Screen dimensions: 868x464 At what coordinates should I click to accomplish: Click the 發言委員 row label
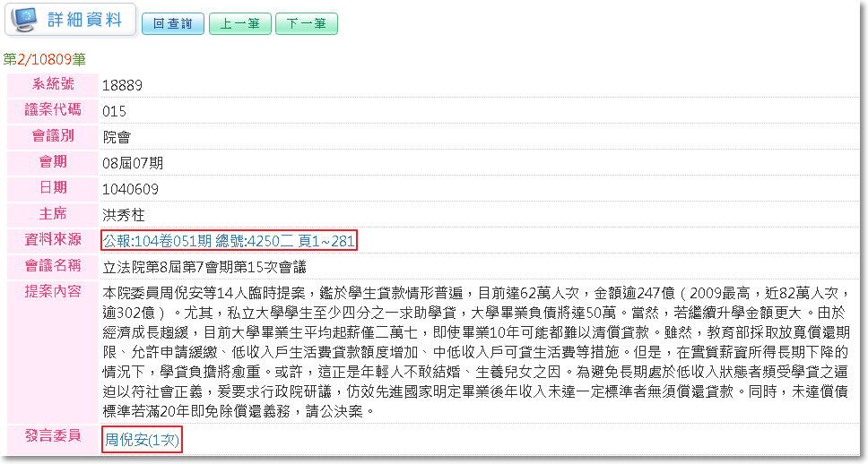point(53,436)
